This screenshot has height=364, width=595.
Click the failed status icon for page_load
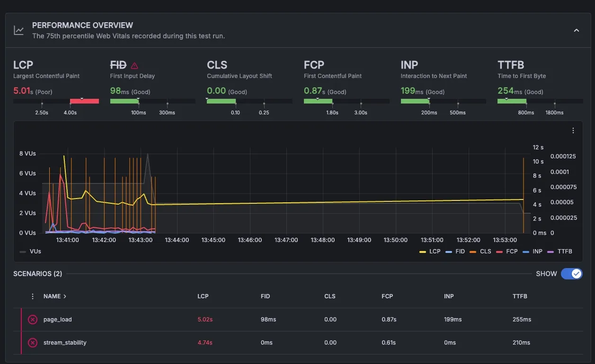click(x=33, y=320)
